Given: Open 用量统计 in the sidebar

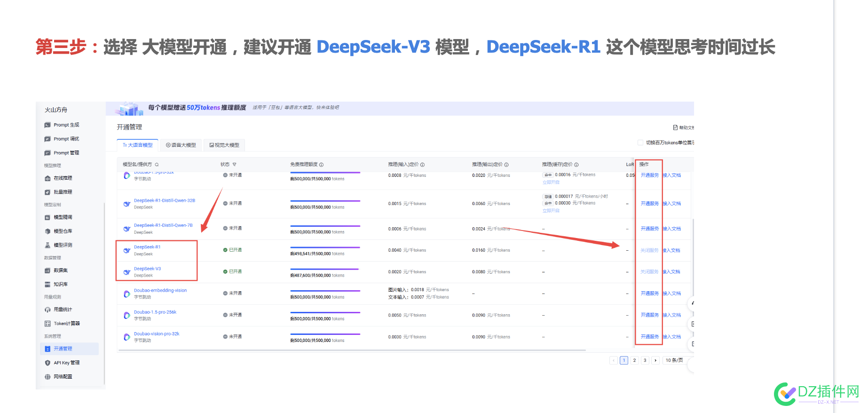Looking at the screenshot, I should (58, 310).
